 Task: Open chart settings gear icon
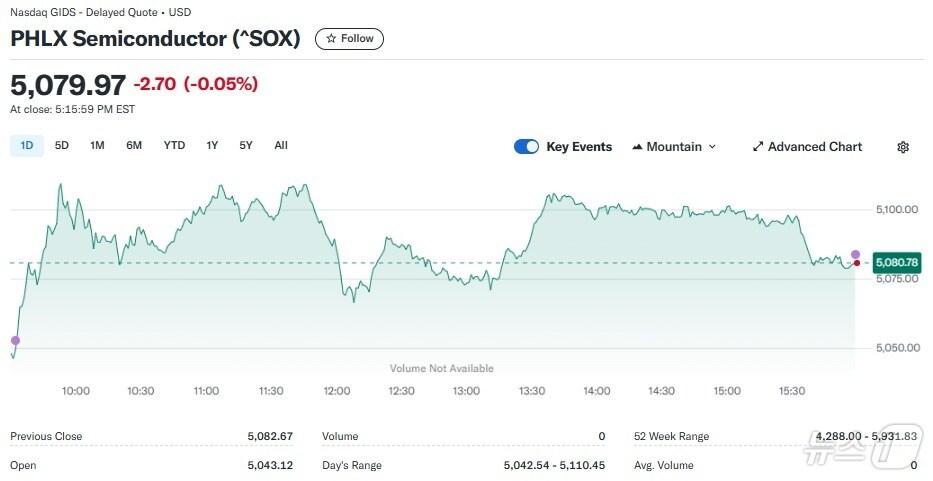[903, 147]
